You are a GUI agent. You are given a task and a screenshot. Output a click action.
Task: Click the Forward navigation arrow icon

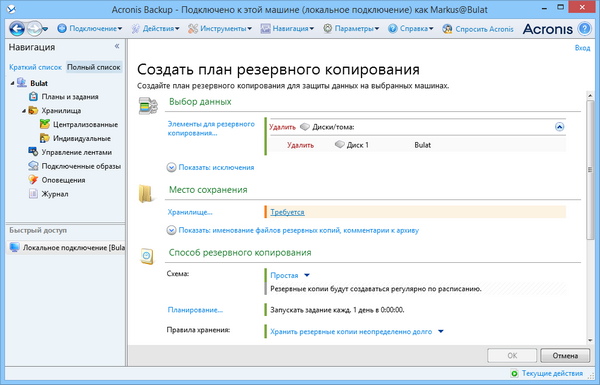tap(34, 29)
